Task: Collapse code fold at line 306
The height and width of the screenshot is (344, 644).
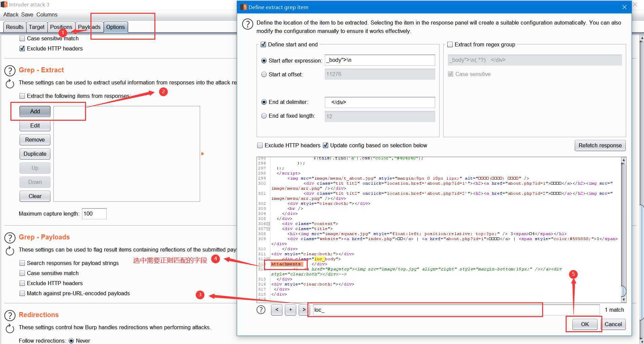Action: 268,224
